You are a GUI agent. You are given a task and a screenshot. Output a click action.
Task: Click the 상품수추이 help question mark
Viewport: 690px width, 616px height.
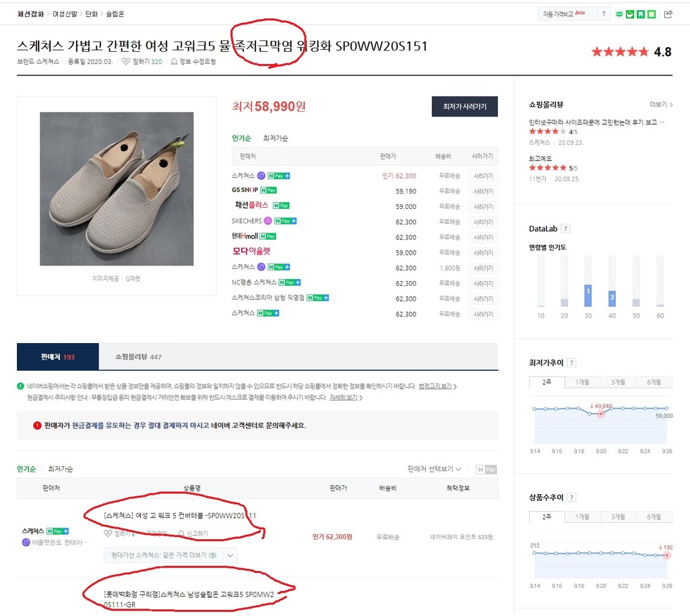pos(571,497)
